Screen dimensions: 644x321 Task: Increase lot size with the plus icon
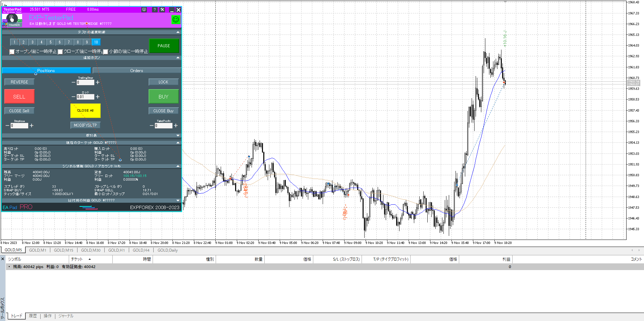[98, 97]
